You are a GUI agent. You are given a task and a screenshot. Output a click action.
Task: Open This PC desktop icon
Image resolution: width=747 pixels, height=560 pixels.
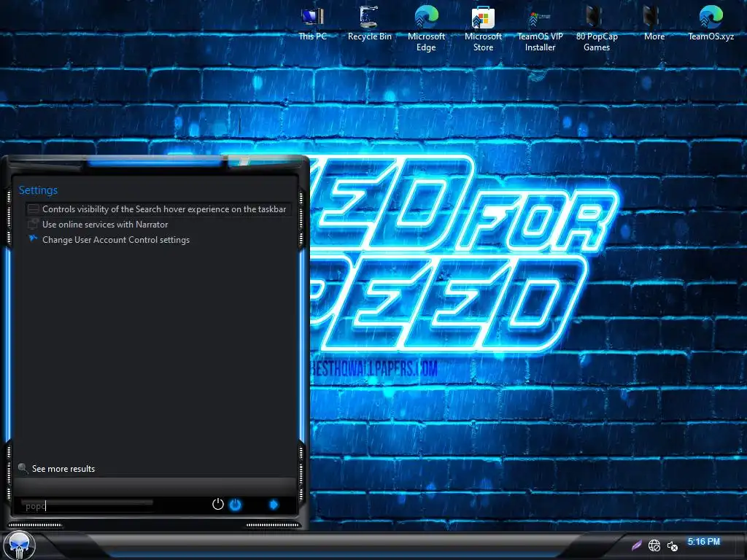(312, 23)
